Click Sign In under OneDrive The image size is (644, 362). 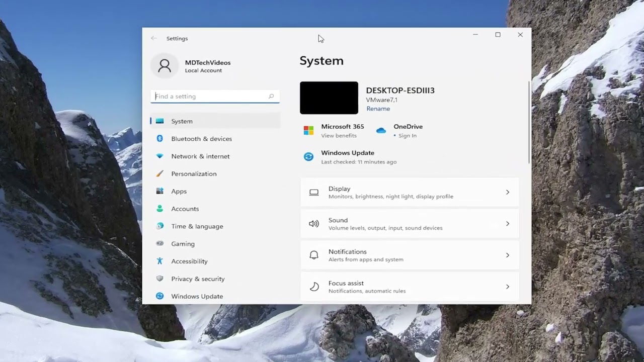point(407,136)
